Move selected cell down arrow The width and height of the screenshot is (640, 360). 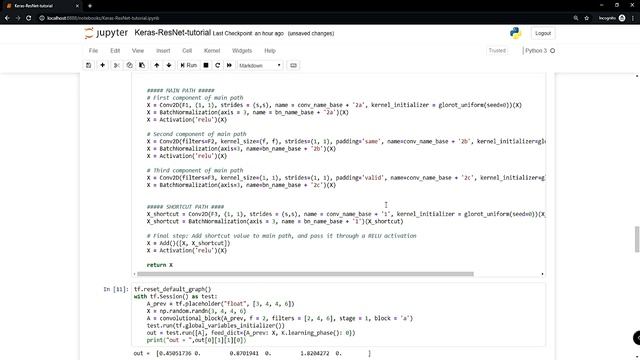click(x=169, y=65)
